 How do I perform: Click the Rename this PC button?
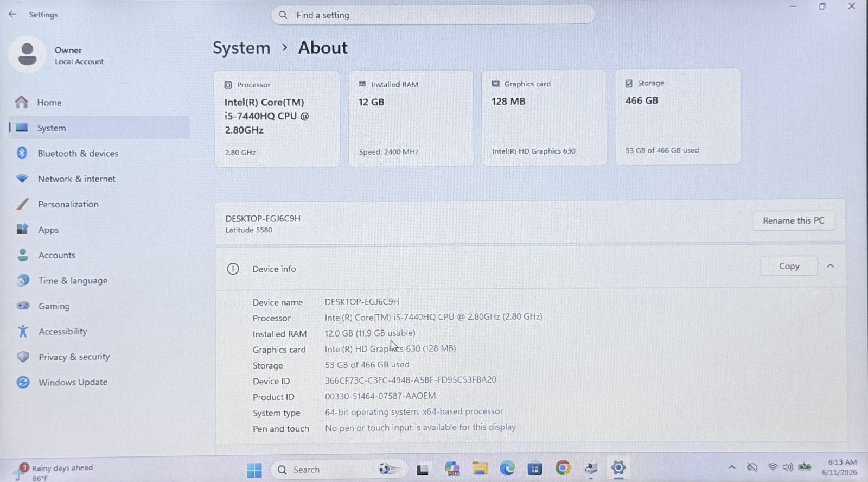(793, 220)
